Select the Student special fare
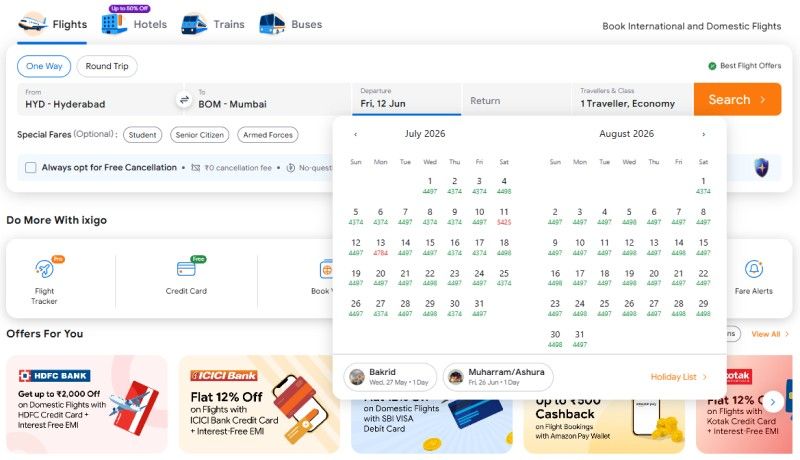This screenshot has height=460, width=800. [x=142, y=135]
